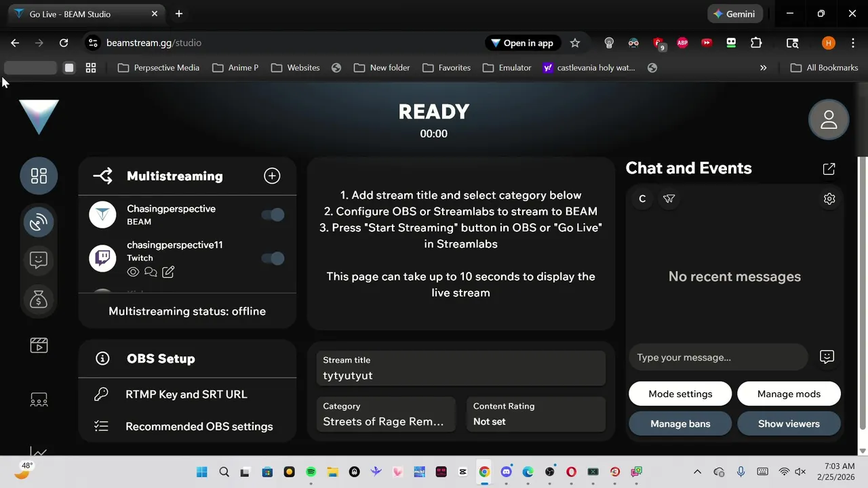
Task: Toggle the Chasingperspective BEAM stream switch
Action: tap(273, 215)
